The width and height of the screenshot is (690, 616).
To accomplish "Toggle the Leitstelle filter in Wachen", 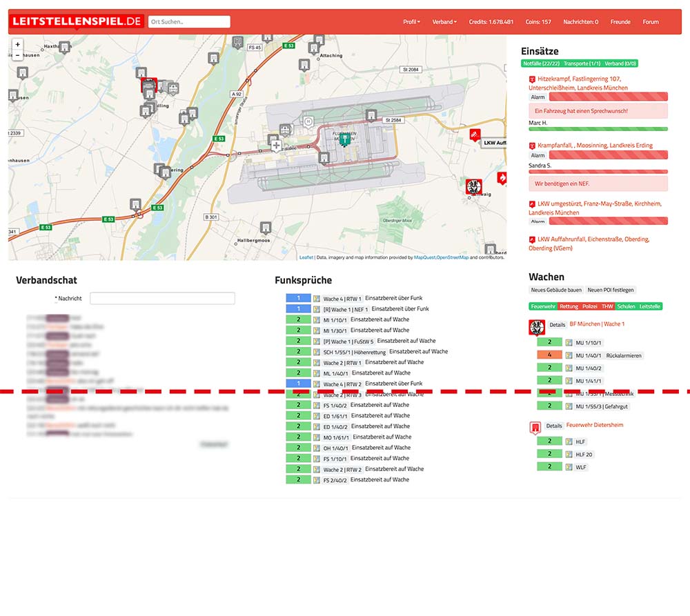I will [x=649, y=307].
